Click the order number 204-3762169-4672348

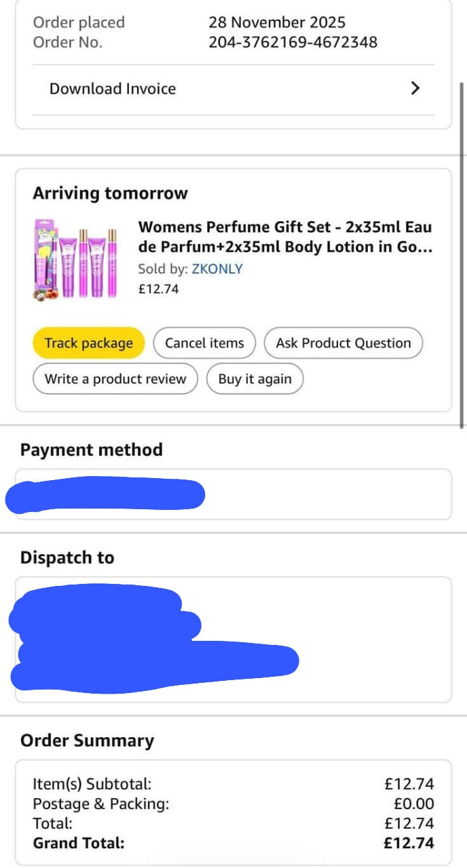click(x=293, y=42)
